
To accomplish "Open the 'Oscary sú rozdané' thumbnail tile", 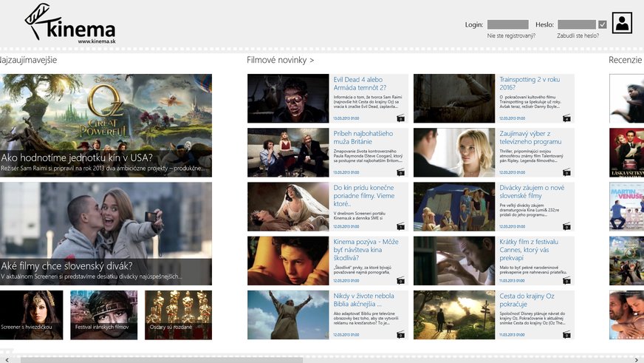I will click(178, 315).
